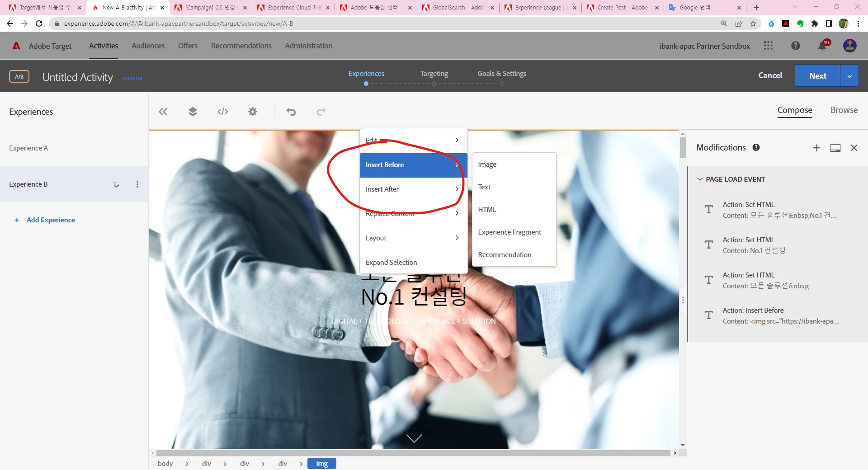Open Experience B more options menu

tap(137, 184)
